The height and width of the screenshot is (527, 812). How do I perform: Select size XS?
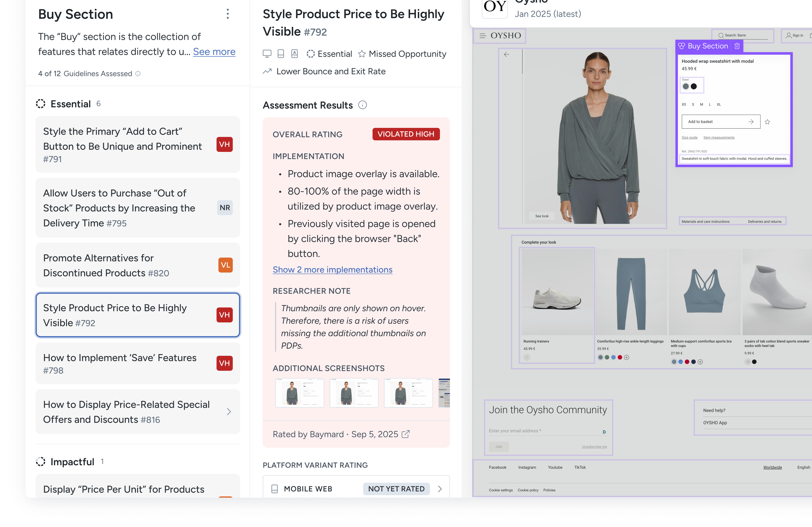(x=684, y=104)
